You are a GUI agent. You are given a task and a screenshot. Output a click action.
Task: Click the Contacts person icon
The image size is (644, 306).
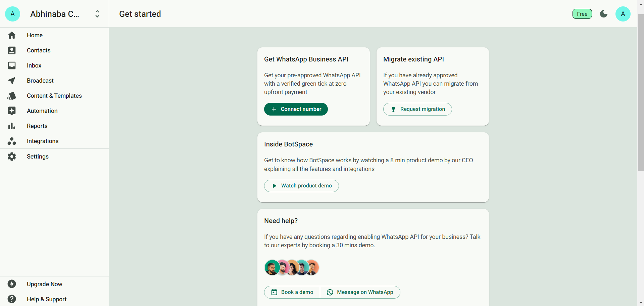[12, 50]
